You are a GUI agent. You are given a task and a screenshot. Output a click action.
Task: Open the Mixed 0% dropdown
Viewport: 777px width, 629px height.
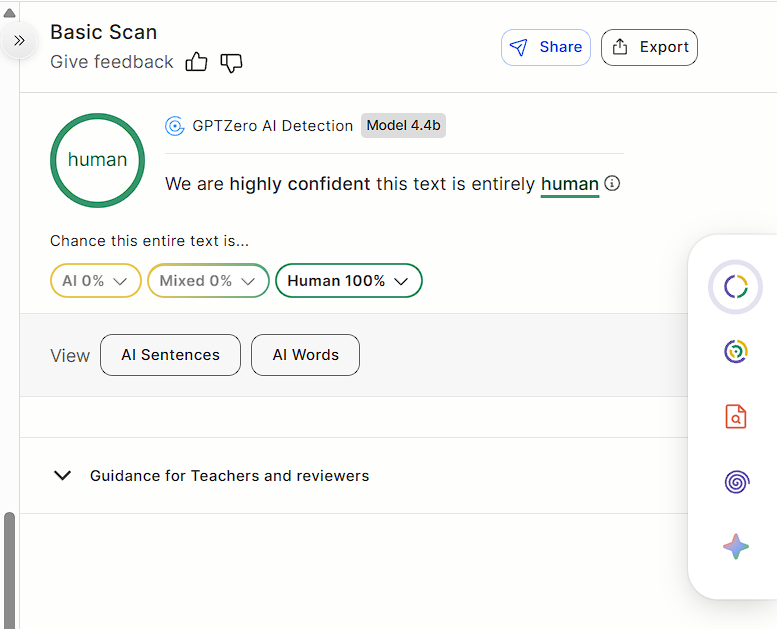pyautogui.click(x=208, y=281)
